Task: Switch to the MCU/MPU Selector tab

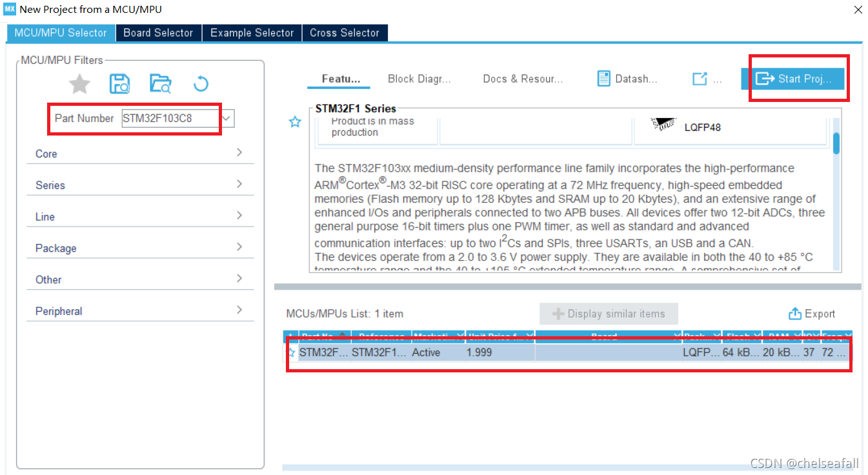Action: click(61, 33)
